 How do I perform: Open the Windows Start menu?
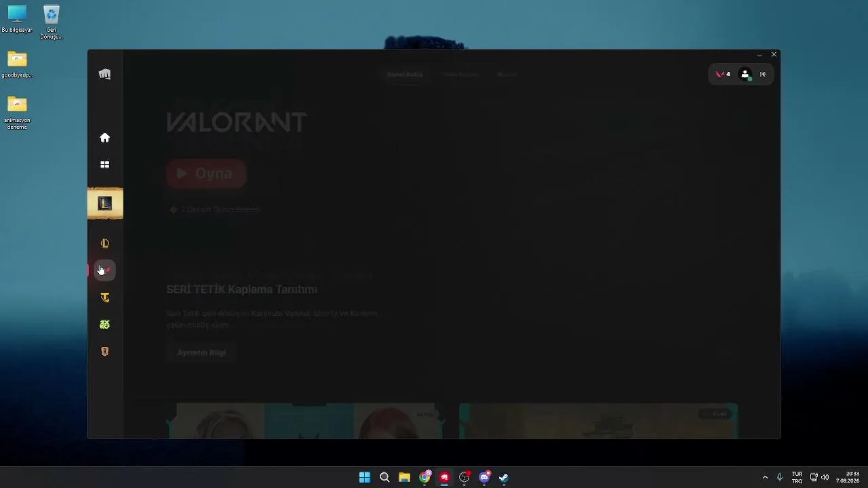tap(365, 477)
